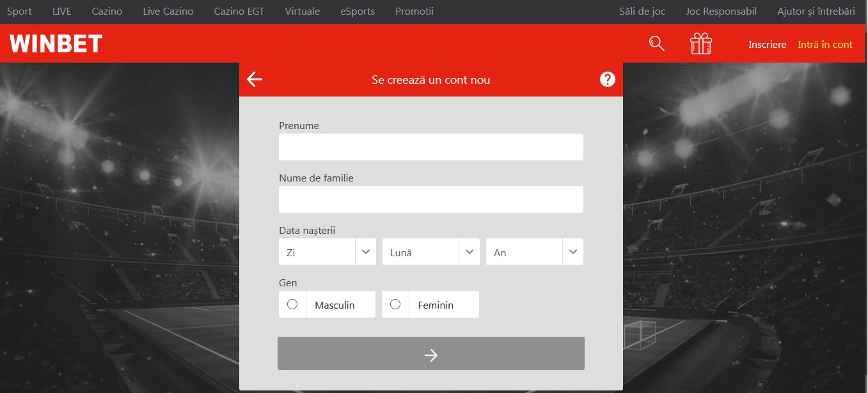Open the question mark help icon
Viewport: 868px width, 393px height.
[608, 79]
